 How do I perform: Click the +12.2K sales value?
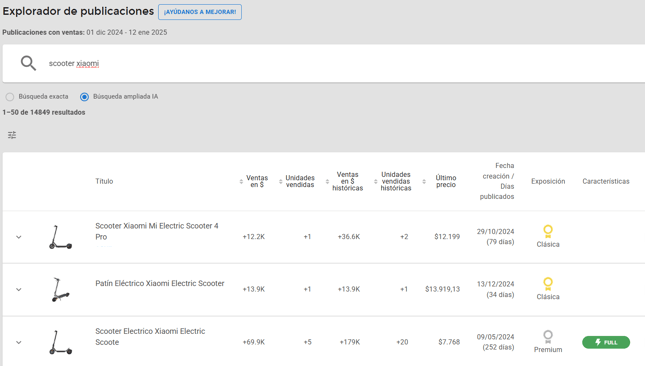pos(254,237)
